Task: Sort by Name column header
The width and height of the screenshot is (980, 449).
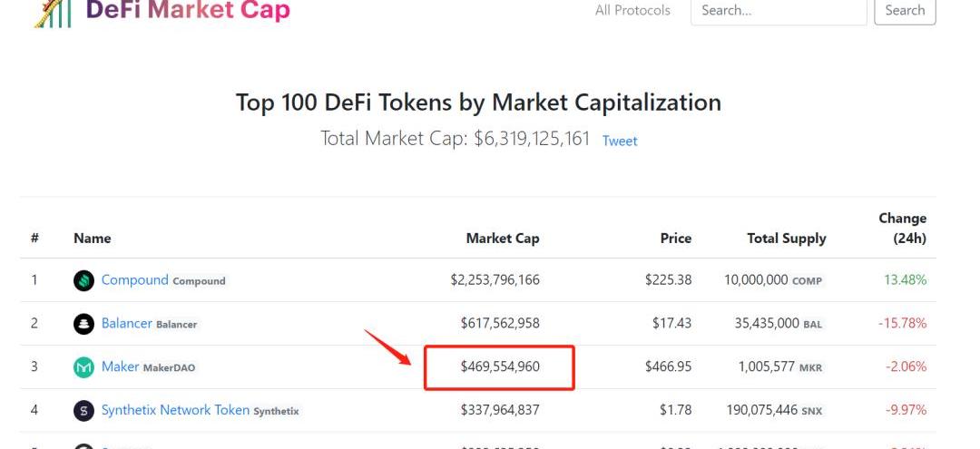Action: pyautogui.click(x=92, y=238)
